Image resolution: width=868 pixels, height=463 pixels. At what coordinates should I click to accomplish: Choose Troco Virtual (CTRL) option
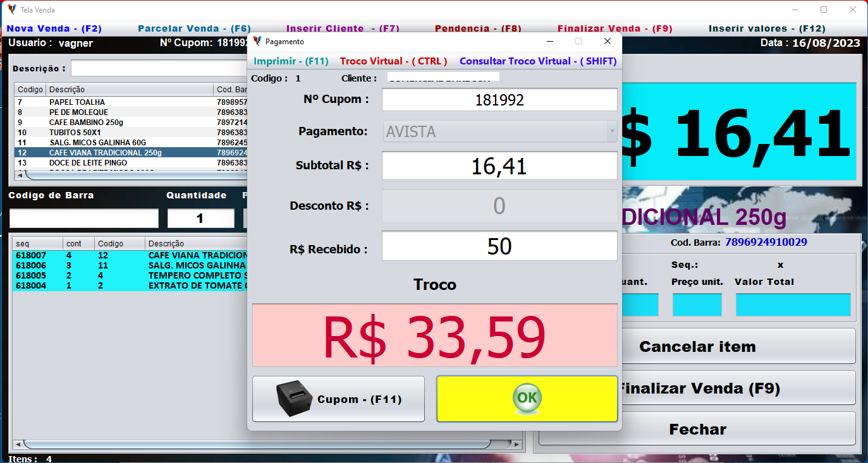tap(393, 61)
